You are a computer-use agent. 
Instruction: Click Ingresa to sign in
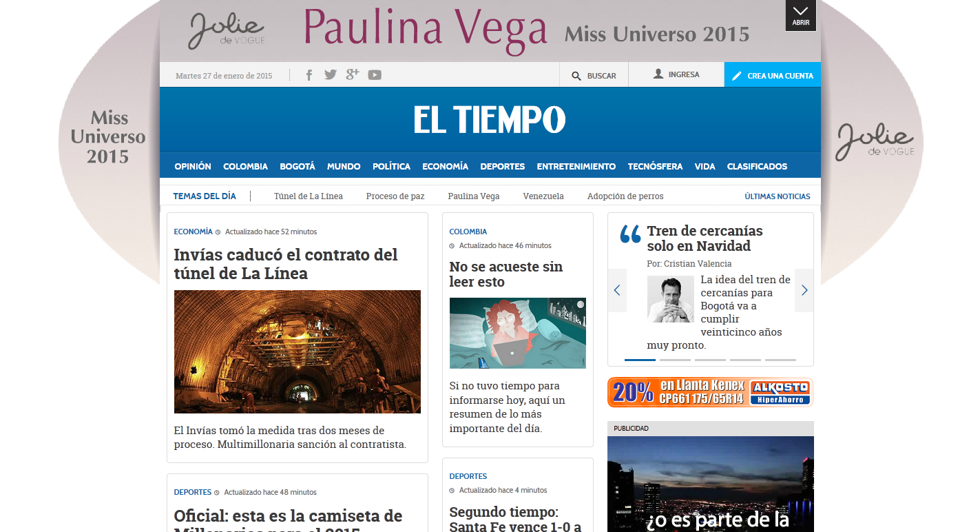click(676, 74)
